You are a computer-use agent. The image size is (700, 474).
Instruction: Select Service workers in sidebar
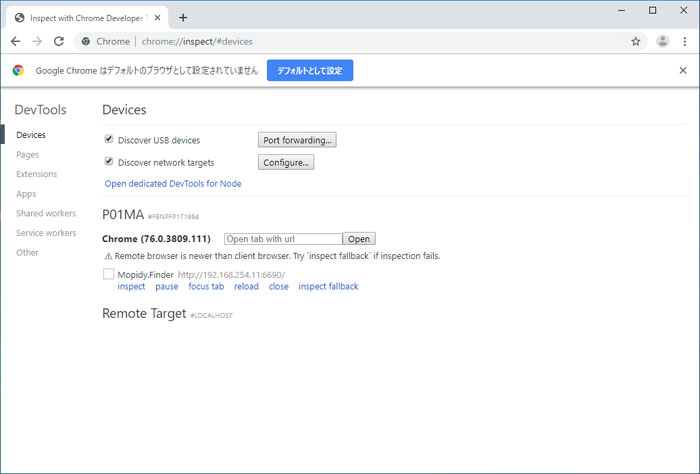(x=46, y=233)
